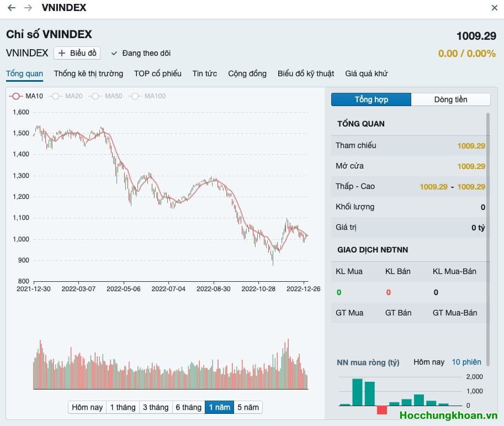Click the red negative net-buy bar
The image size is (504, 426).
[x=382, y=410]
